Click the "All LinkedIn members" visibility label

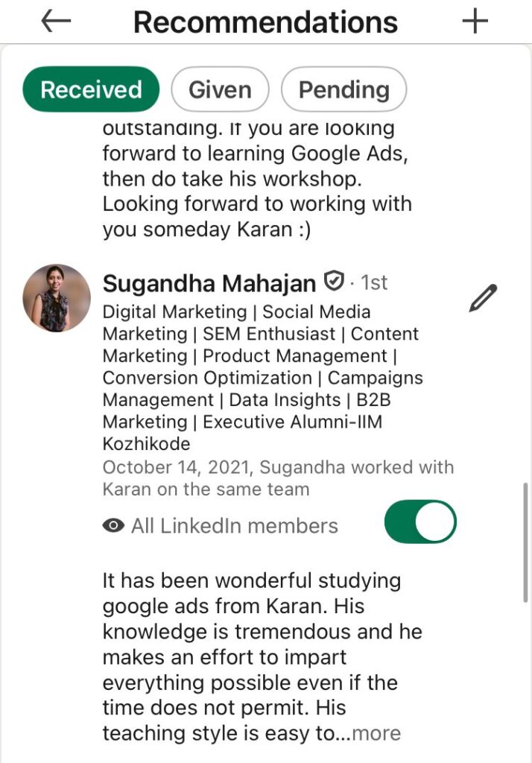[x=234, y=526]
